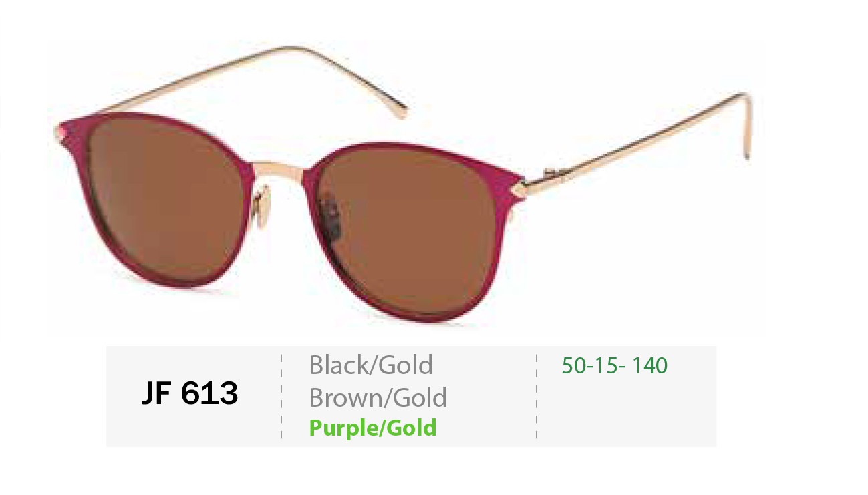Click the dashed divider before the color names
Viewport: 868px width, 495px height.
click(281, 396)
